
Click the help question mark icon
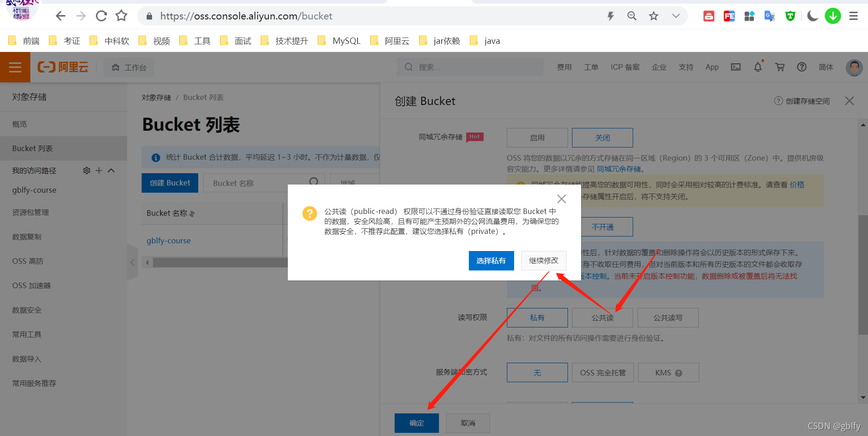[802, 67]
